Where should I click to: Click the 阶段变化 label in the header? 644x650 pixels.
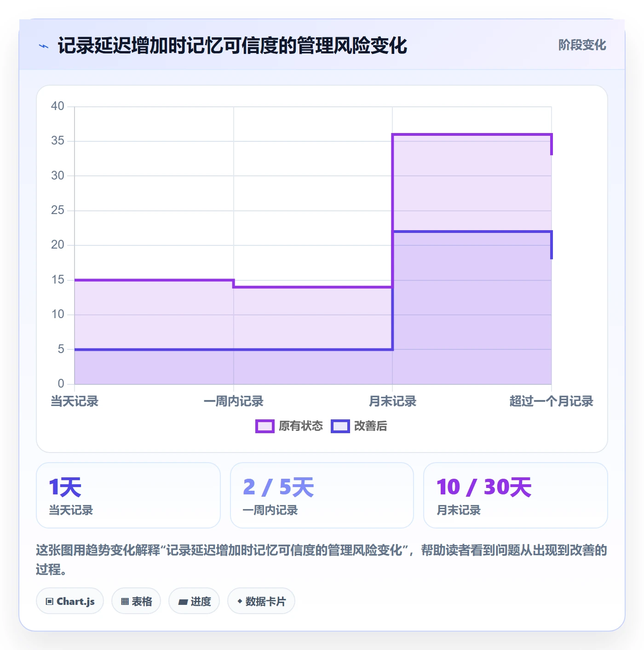pyautogui.click(x=582, y=45)
